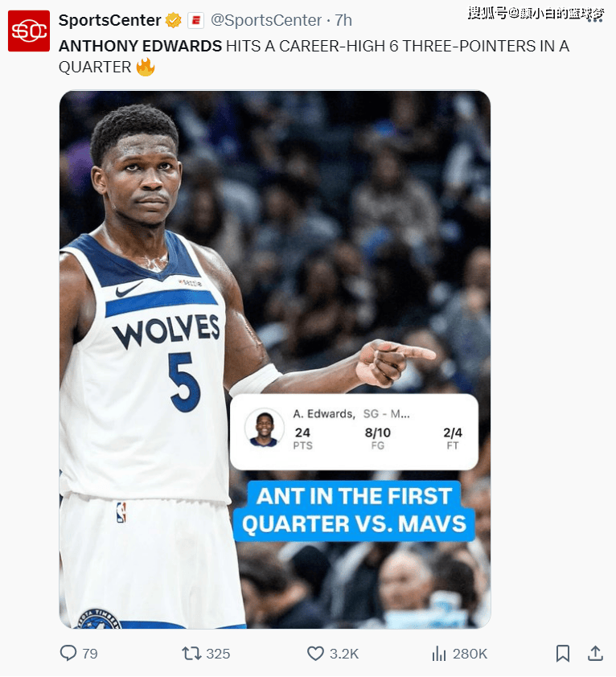The height and width of the screenshot is (677, 616).
Task: Share the tweet via upload icon
Action: tap(595, 653)
